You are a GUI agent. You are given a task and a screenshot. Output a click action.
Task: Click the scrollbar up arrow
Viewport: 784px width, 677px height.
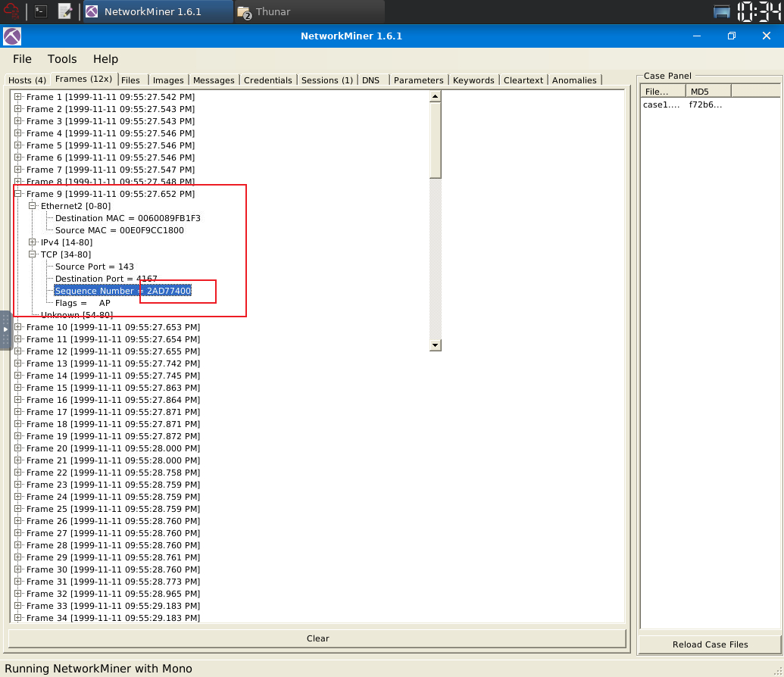coord(435,96)
